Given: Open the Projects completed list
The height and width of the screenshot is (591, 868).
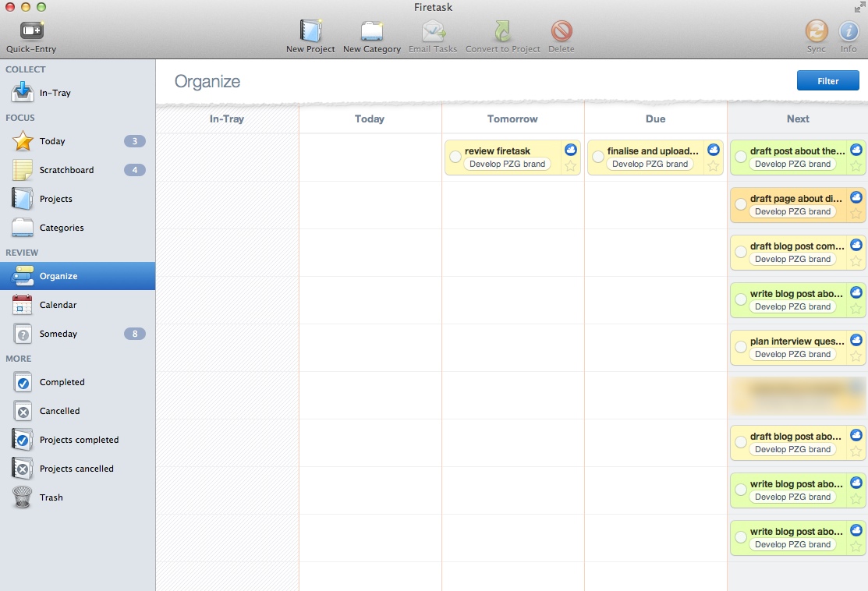Looking at the screenshot, I should click(79, 440).
